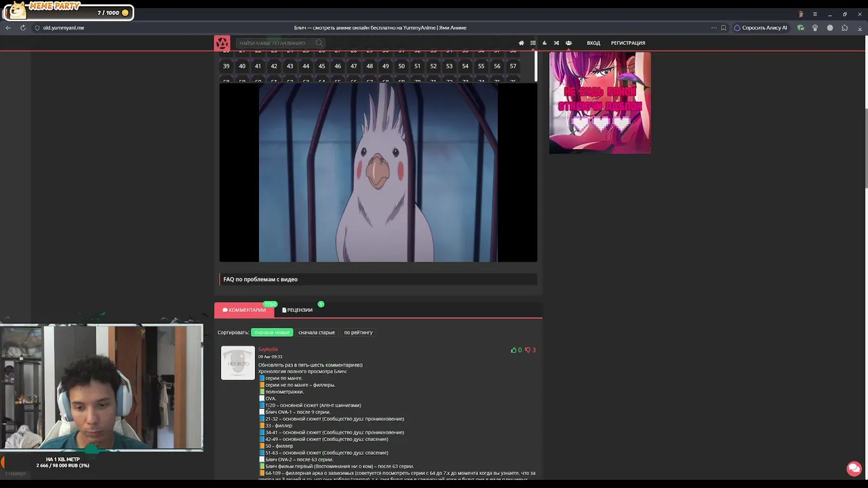Click the browser address bar URL
Screen dimensions: 868x488
point(64,28)
